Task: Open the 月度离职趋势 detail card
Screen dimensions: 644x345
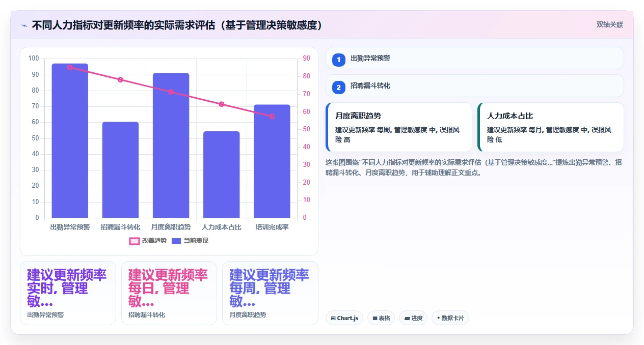Action: point(399,127)
